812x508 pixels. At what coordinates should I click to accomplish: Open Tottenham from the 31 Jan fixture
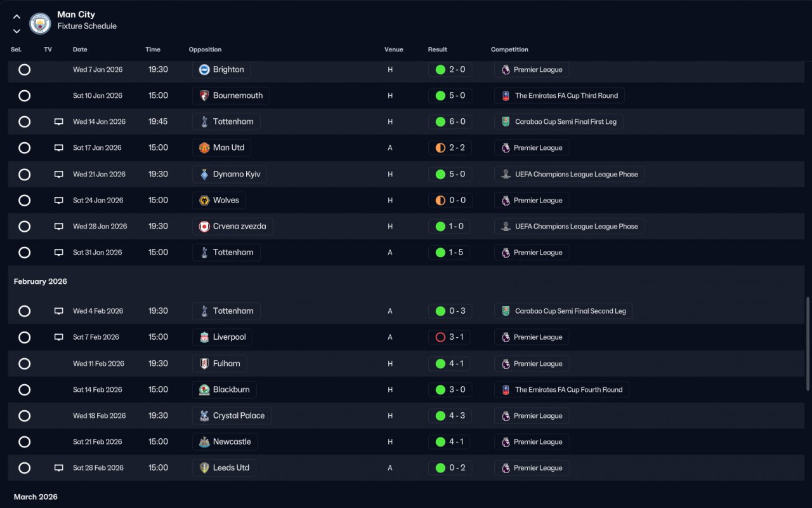pos(226,253)
